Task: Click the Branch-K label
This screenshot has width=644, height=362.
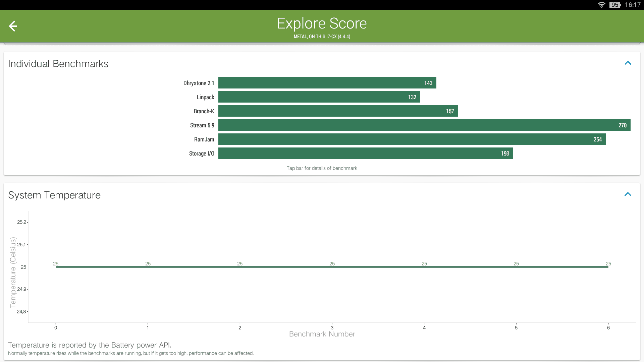Action: point(204,111)
